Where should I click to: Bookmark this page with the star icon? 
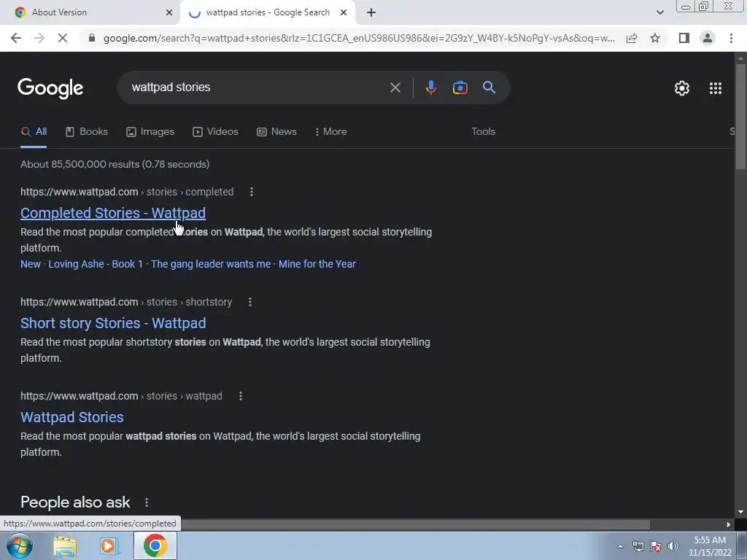[655, 38]
